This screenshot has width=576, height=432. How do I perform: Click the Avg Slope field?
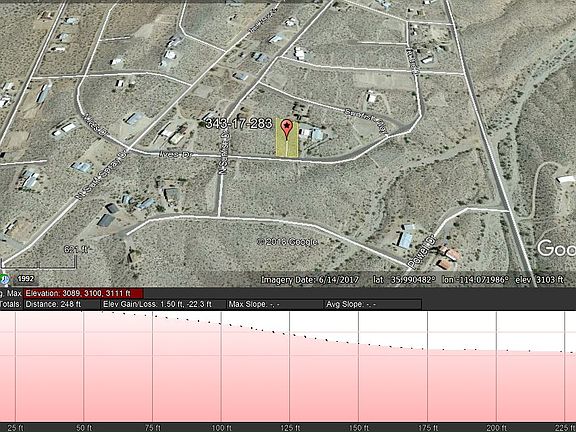pos(372,304)
